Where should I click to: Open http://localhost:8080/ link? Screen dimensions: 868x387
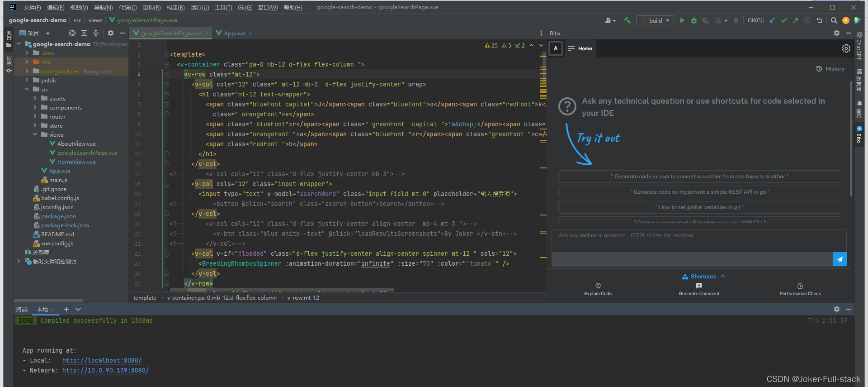click(102, 360)
